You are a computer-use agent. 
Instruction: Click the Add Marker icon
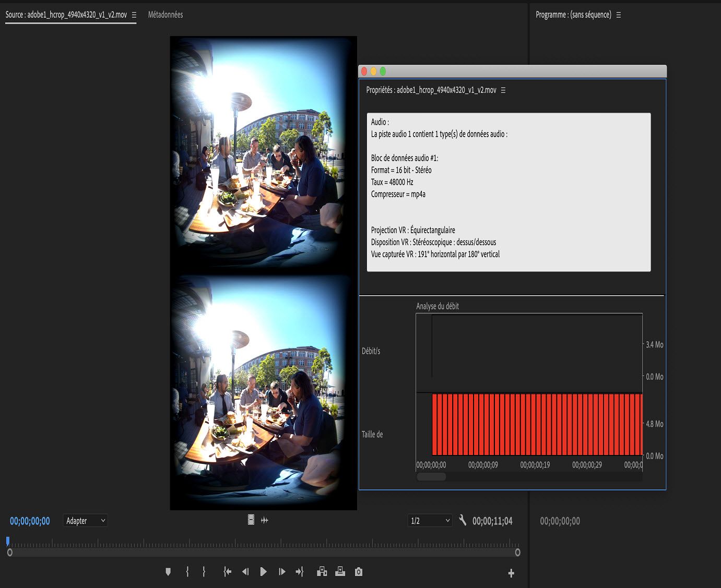[168, 572]
